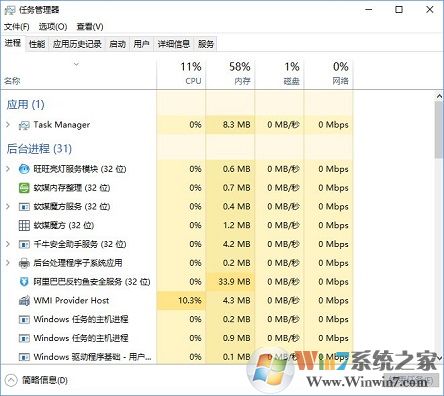The image size is (444, 396).
Task: Switch to the 详细信息 tab
Action: click(173, 44)
